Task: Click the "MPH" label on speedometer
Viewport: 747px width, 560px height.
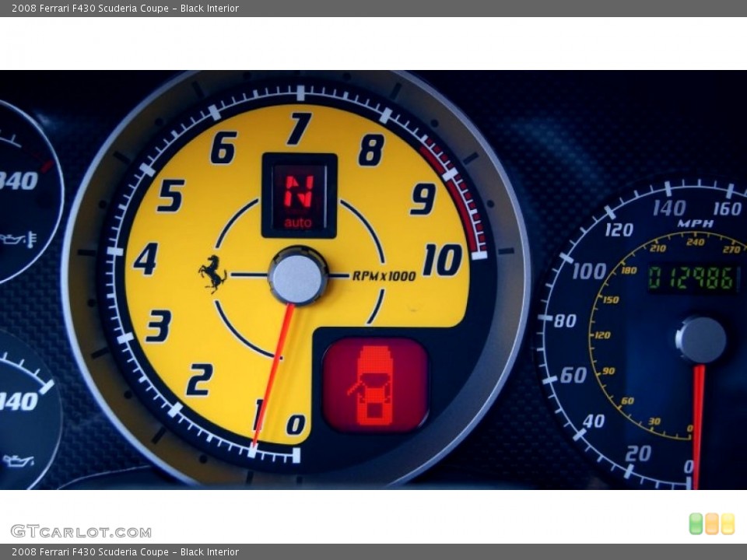Action: [696, 223]
